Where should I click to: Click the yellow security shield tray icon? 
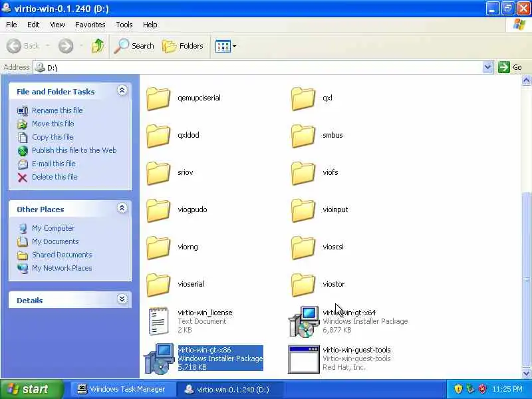pos(458,389)
